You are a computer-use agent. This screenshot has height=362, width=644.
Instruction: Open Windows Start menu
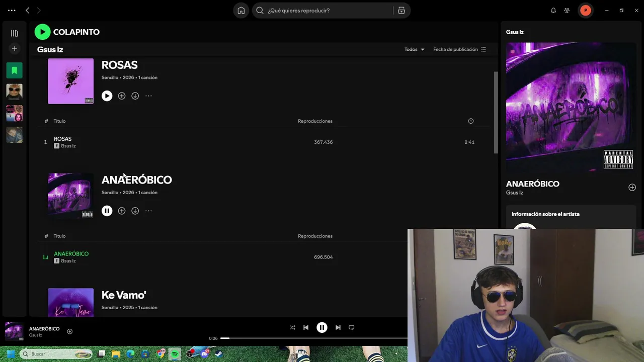10,354
